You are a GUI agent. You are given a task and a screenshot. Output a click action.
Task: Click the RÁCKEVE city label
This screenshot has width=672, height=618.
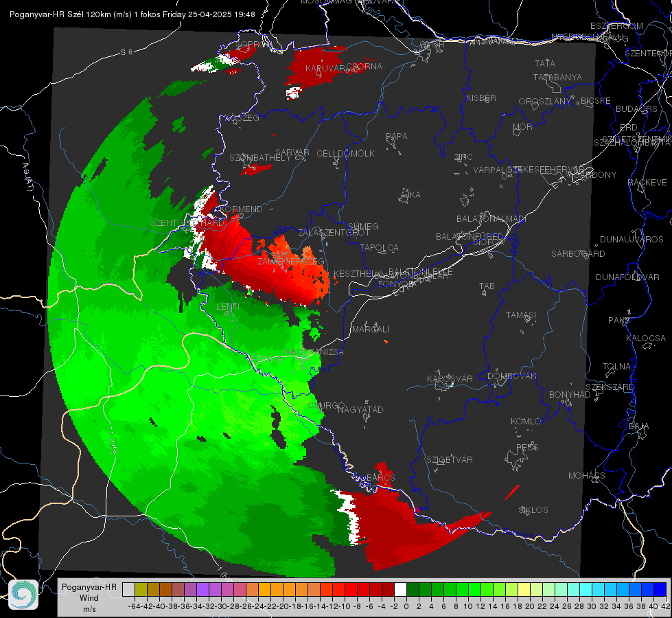point(647,183)
